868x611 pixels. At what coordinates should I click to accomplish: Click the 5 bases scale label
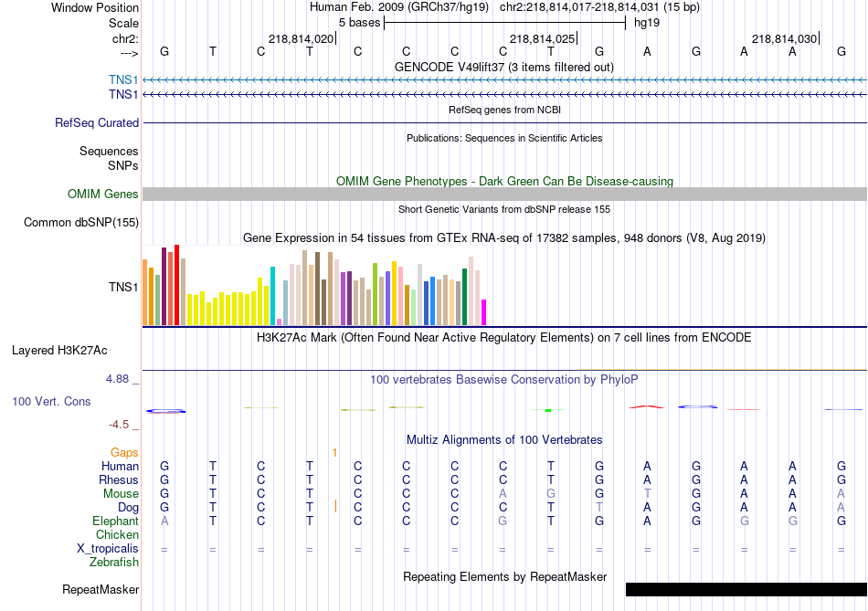(x=359, y=23)
